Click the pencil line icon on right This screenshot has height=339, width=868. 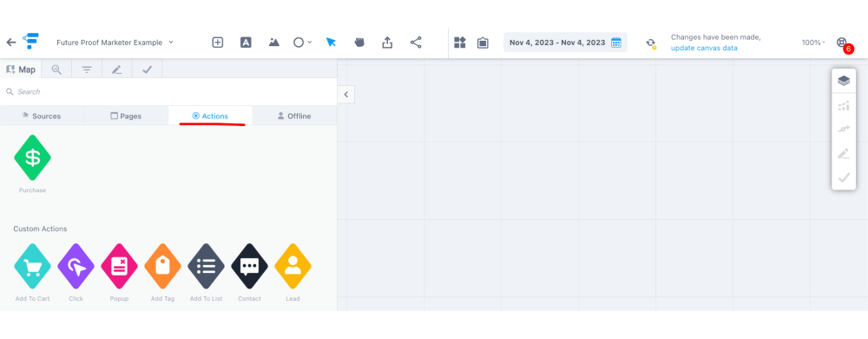844,154
